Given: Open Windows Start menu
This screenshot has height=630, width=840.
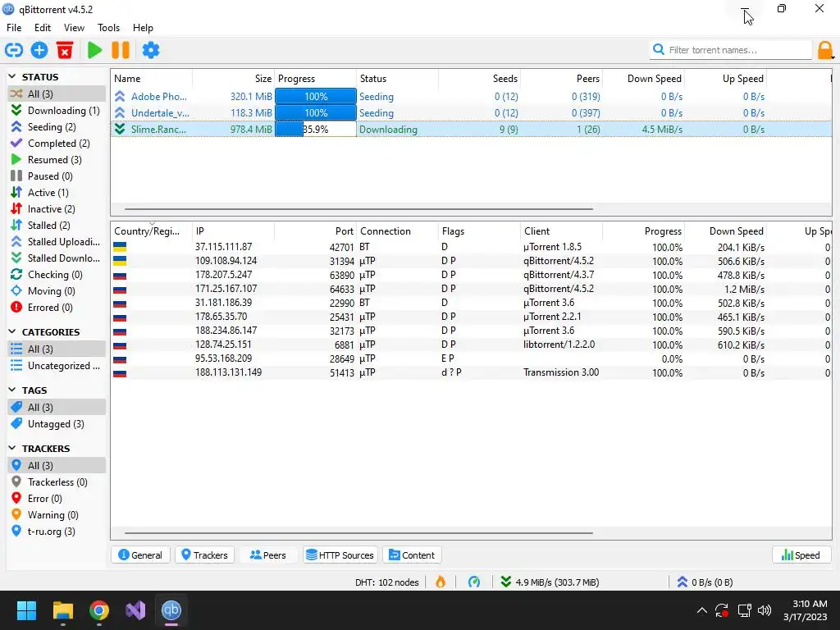Looking at the screenshot, I should (26, 610).
